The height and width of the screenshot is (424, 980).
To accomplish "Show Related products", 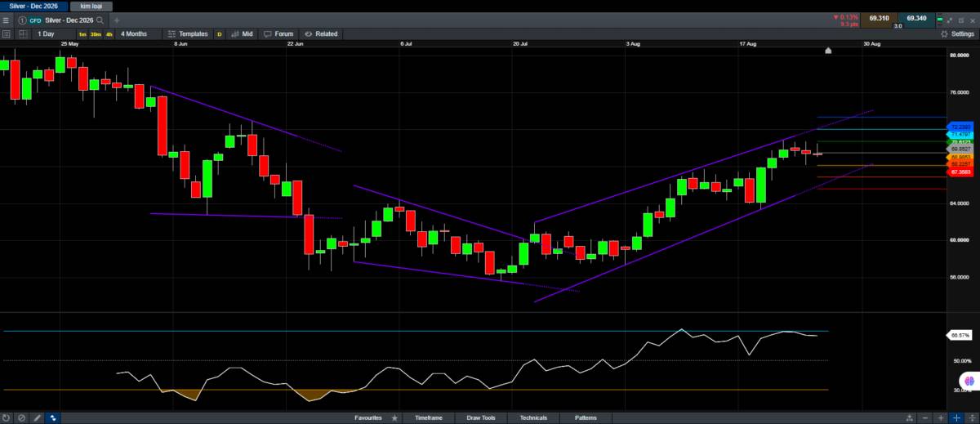I will tap(322, 34).
